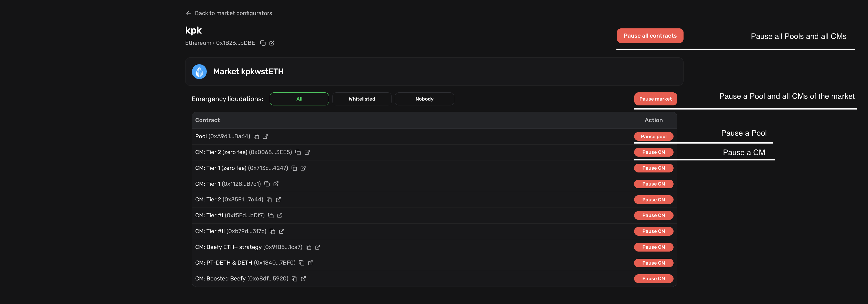Click the Pause market button
This screenshot has height=304, width=868.
(655, 99)
